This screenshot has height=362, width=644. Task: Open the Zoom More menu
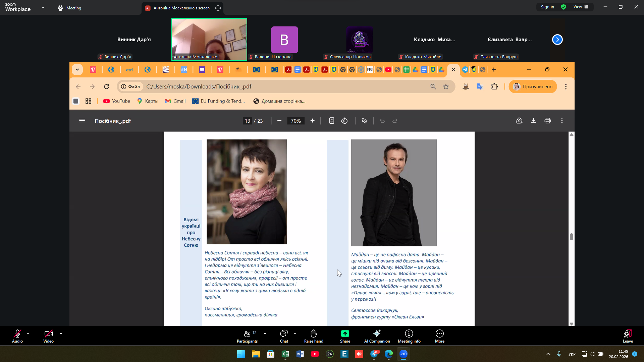(x=439, y=336)
